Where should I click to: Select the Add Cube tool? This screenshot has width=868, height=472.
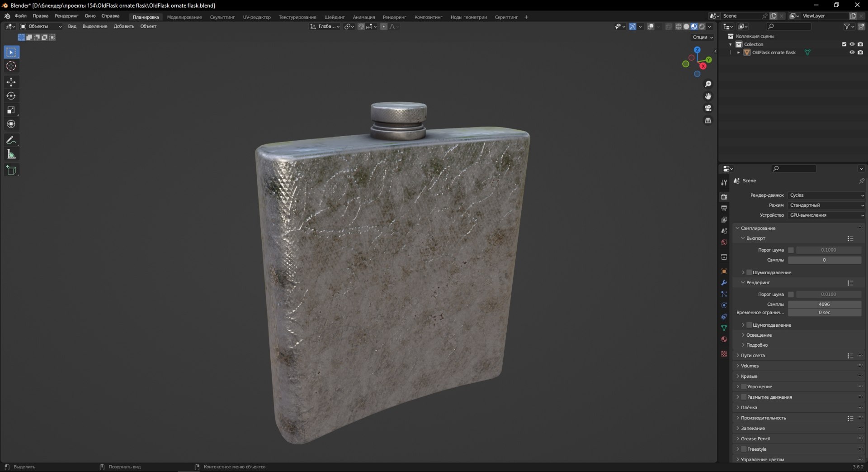(11, 170)
